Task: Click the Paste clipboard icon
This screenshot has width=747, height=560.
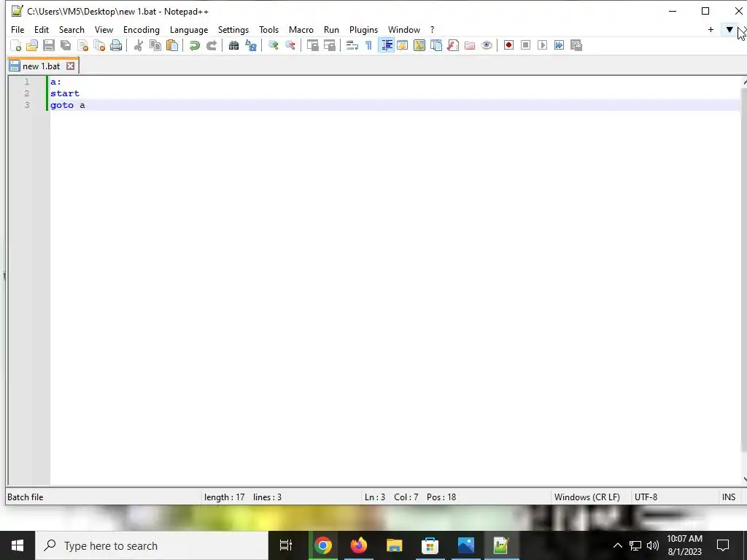Action: 172,45
